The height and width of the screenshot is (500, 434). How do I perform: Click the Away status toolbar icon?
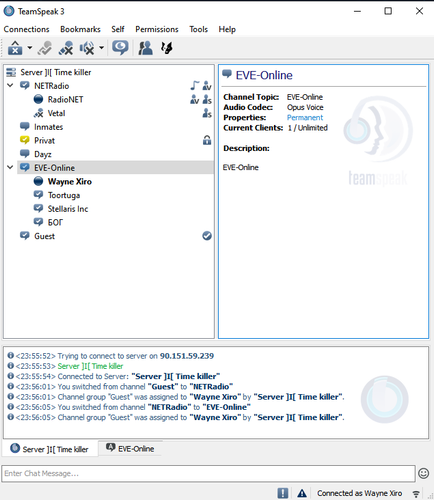tap(120, 48)
